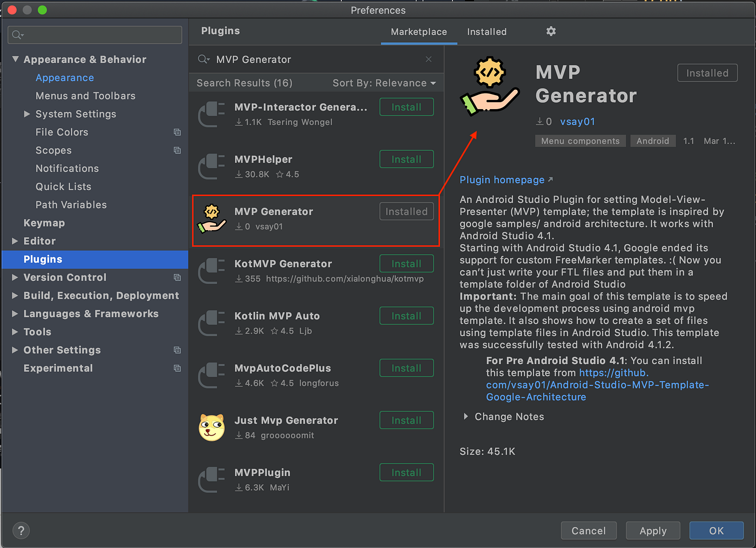Open the Plugin homepage link

click(x=506, y=180)
